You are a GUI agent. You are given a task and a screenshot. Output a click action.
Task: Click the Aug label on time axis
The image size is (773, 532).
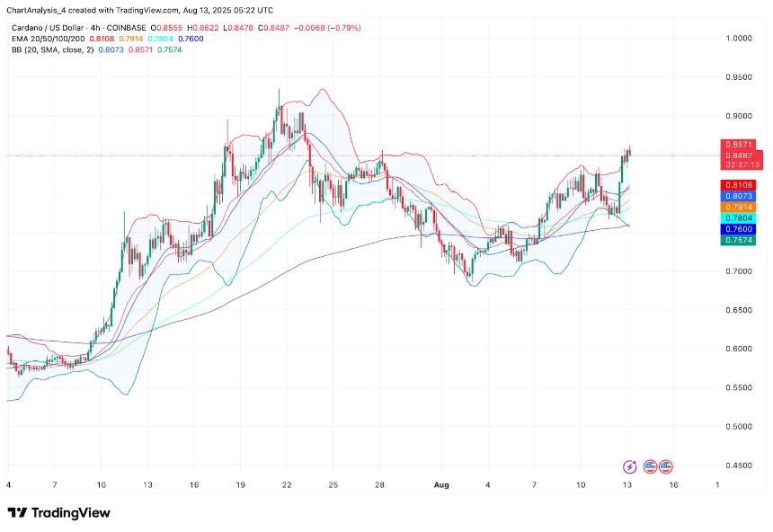pyautogui.click(x=441, y=485)
